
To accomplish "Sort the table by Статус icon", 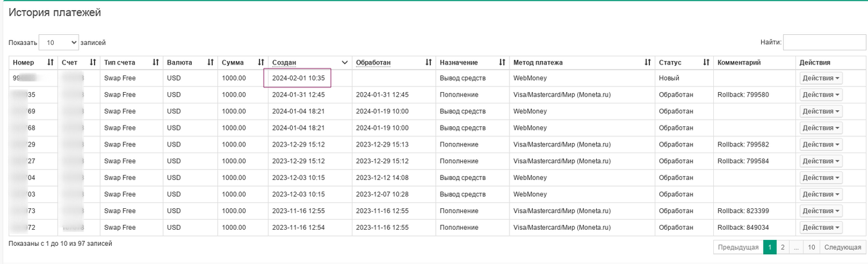I will 706,62.
